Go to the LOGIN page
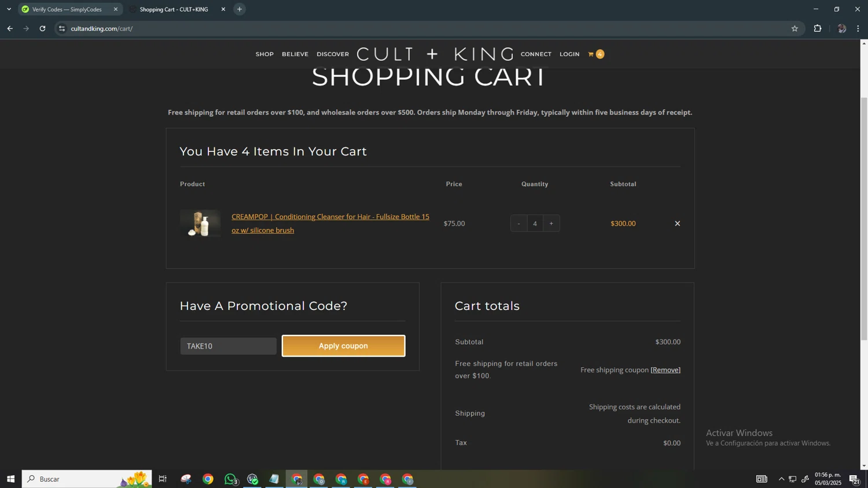This screenshot has width=868, height=488. [569, 54]
